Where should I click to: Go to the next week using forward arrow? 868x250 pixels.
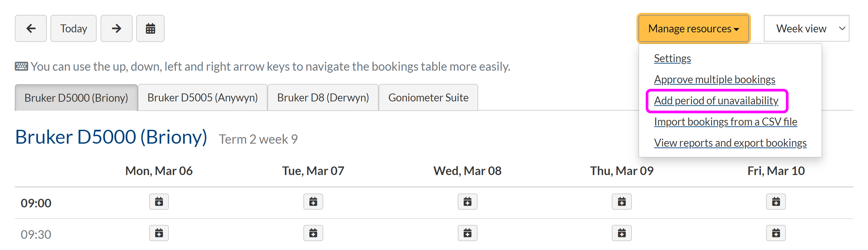(116, 28)
